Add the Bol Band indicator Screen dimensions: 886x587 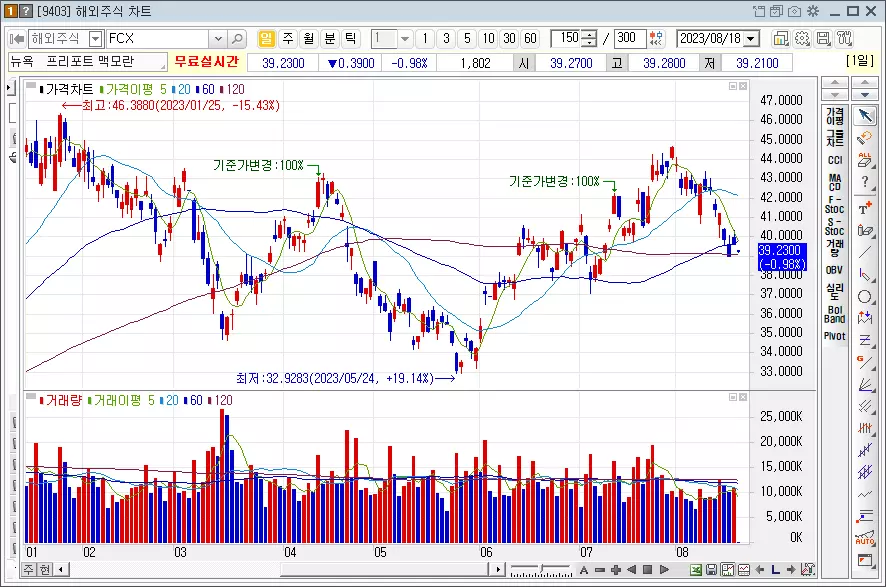tap(834, 314)
